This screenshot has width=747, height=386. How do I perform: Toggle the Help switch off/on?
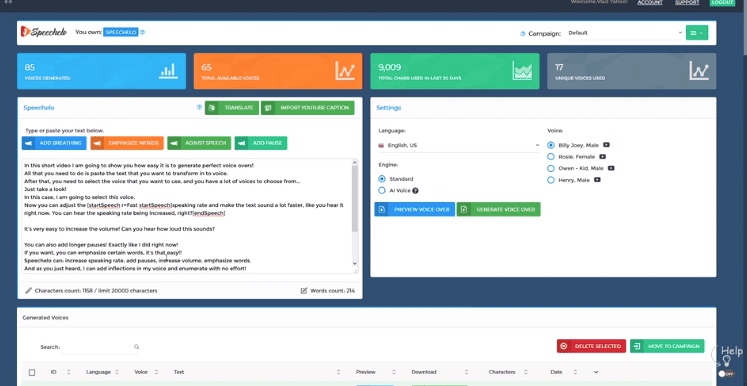pyautogui.click(x=726, y=374)
